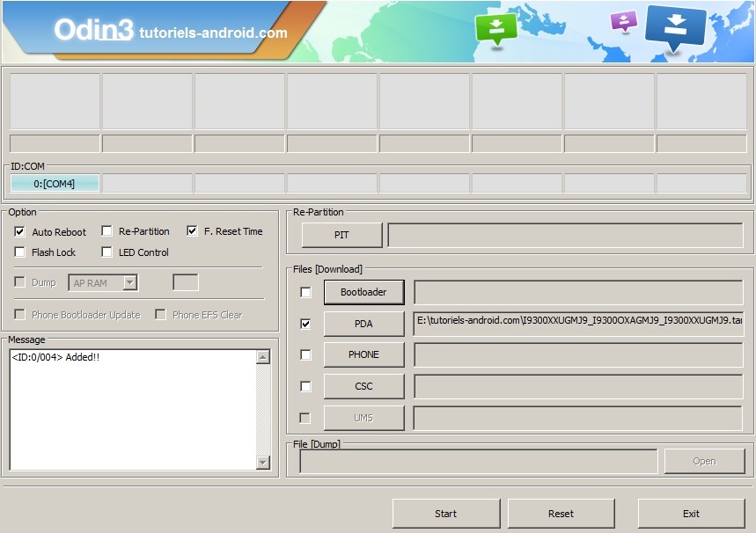Screen dimensions: 756x533
Task: Click the tutoriels-android.com banner text
Action: pyautogui.click(x=213, y=33)
